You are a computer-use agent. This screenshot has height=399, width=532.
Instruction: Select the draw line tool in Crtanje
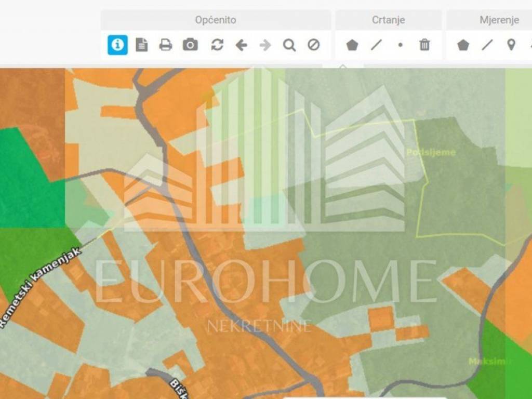tap(376, 45)
